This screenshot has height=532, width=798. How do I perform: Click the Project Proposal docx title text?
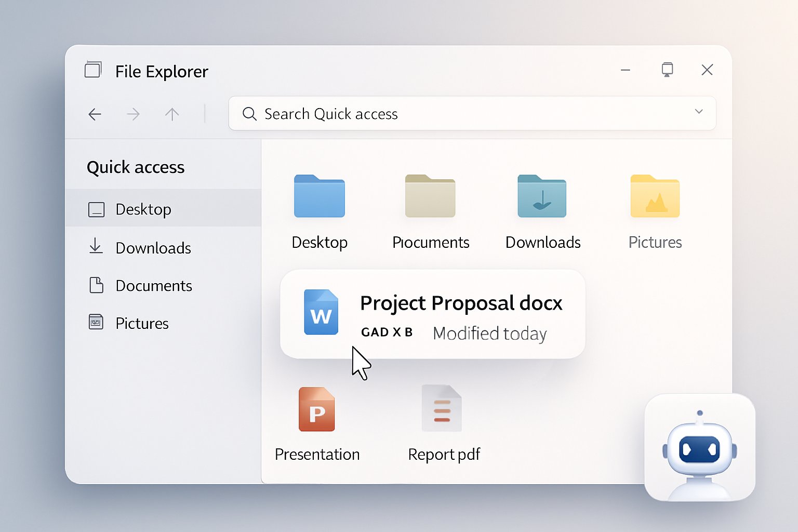(461, 303)
